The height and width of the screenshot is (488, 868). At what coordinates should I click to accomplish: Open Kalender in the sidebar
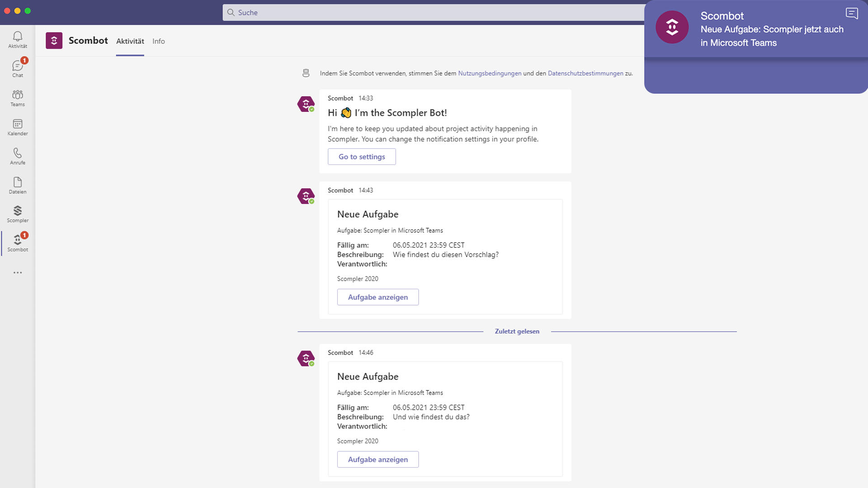(x=18, y=127)
